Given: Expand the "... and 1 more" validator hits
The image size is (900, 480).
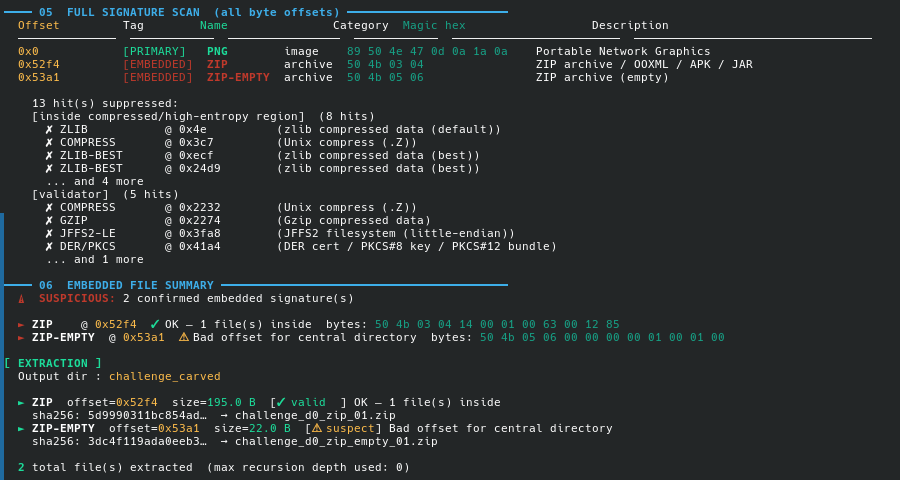Looking at the screenshot, I should (x=94, y=260).
